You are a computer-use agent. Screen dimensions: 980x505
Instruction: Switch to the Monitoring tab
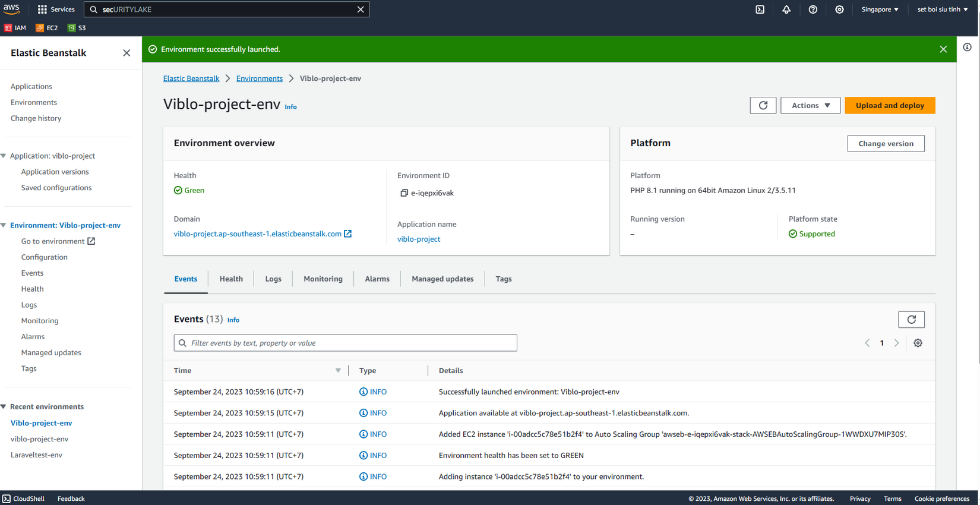pyautogui.click(x=323, y=279)
